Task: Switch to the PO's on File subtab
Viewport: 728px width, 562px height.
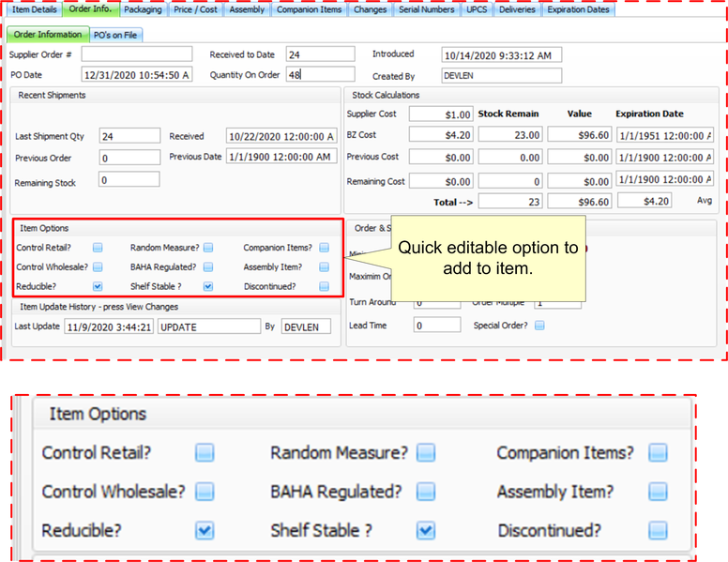Action: 115,36
